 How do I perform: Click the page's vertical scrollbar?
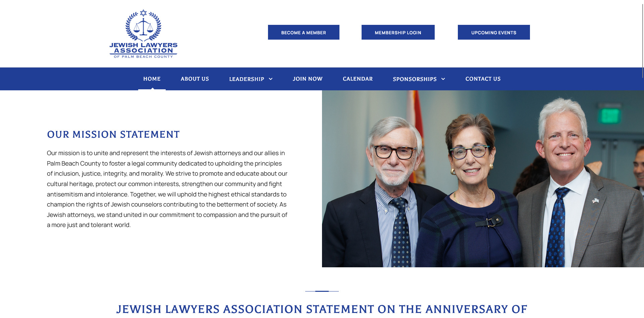click(x=642, y=40)
